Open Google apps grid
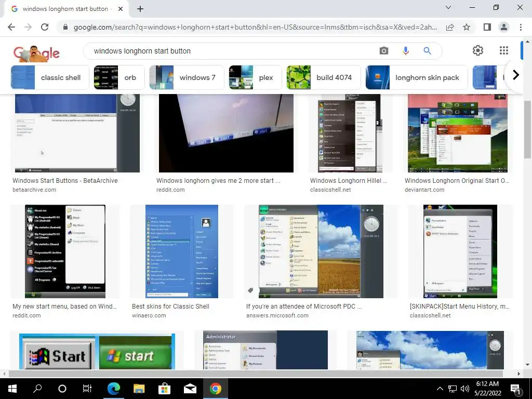532x399 pixels. [x=504, y=50]
